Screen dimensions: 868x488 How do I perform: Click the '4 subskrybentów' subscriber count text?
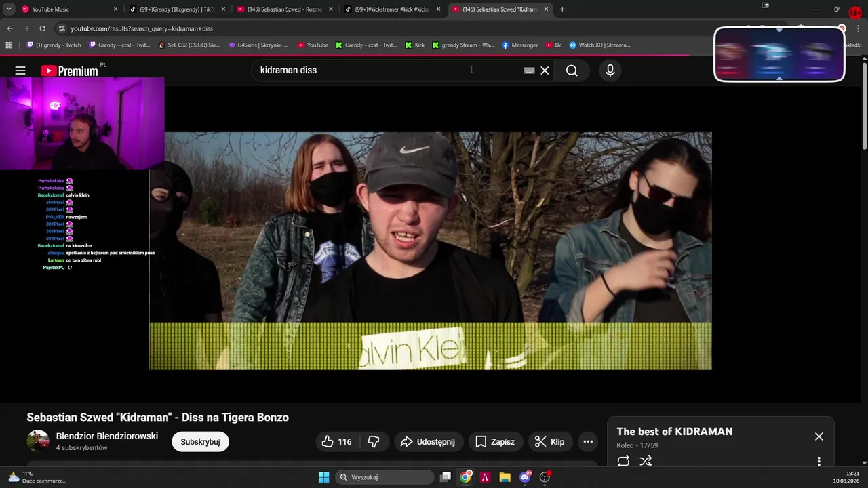82,448
